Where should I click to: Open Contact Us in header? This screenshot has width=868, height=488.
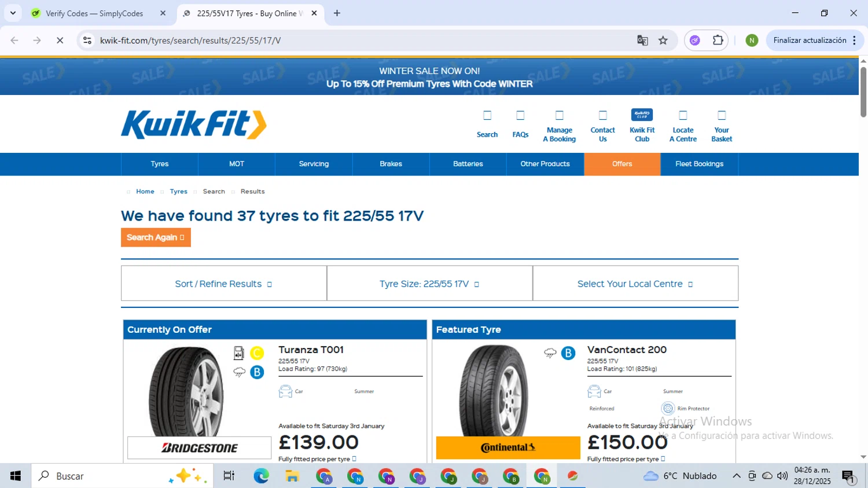click(x=602, y=126)
